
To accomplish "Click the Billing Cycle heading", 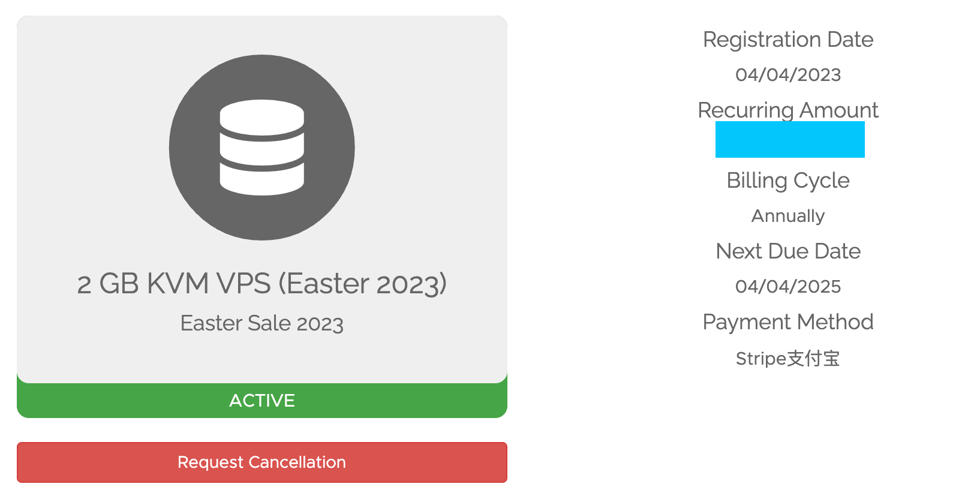I will [787, 181].
